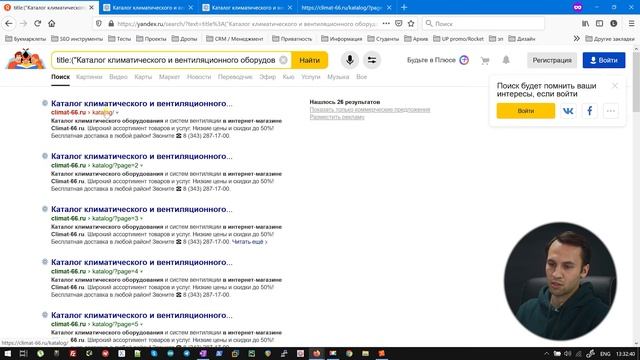Viewport: 640px width, 360px height.
Task: Switch to the Переводчик search tab
Action: 235,77
